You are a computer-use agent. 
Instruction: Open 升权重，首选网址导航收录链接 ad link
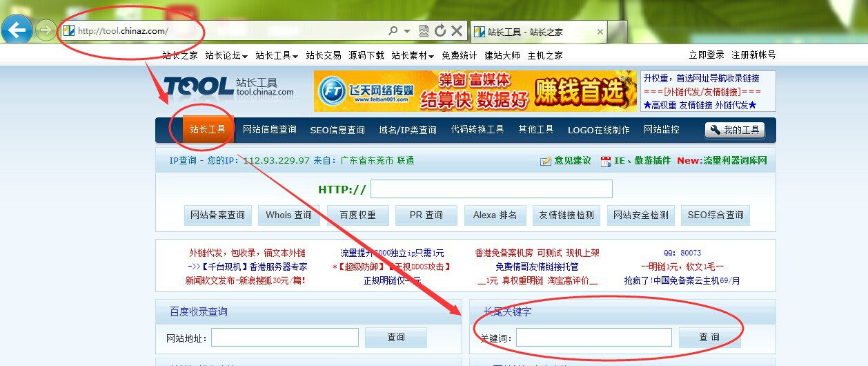pyautogui.click(x=702, y=78)
